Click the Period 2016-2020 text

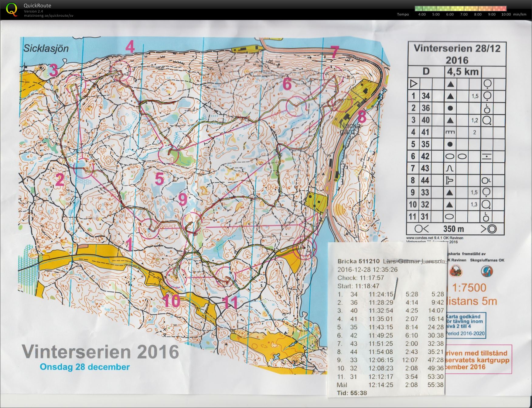465,333
